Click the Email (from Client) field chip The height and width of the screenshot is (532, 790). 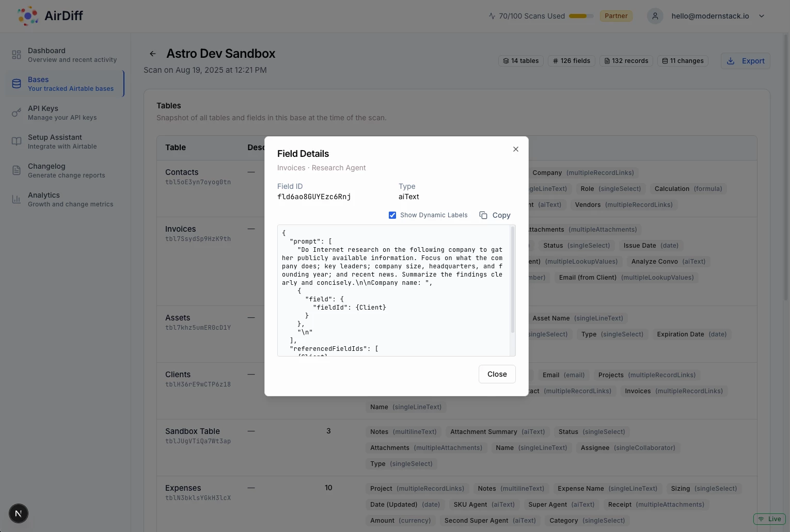click(626, 278)
